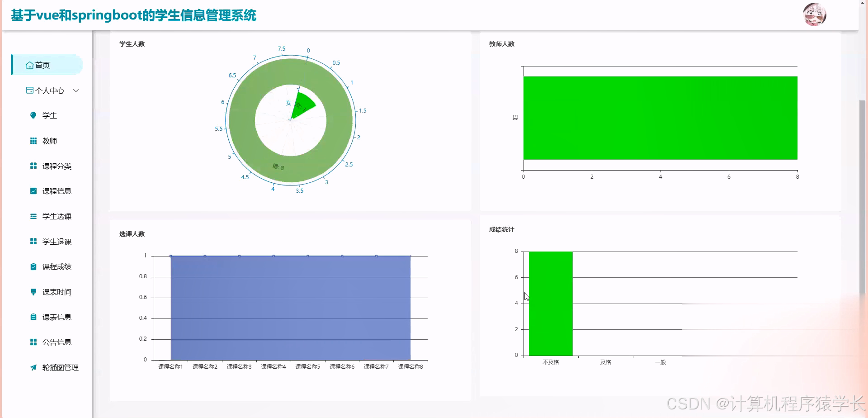The image size is (868, 418).
Task: Click the 及格 axis label
Action: [606, 362]
